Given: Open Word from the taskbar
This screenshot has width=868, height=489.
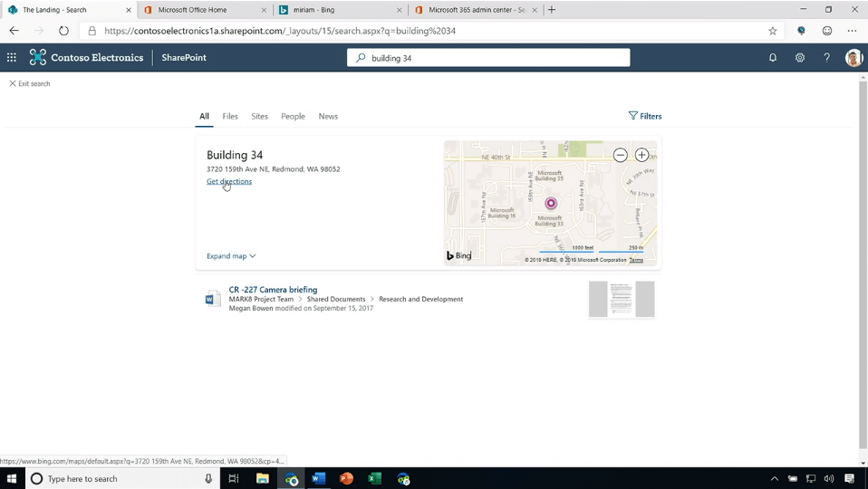Looking at the screenshot, I should [x=318, y=478].
